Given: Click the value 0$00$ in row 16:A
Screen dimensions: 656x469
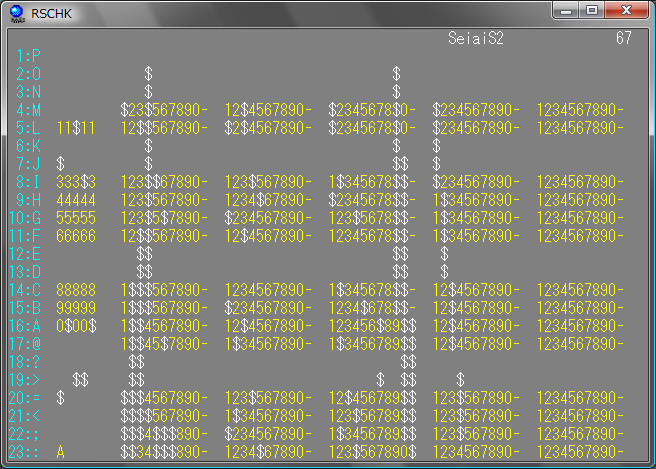Looking at the screenshot, I should click(76, 325).
